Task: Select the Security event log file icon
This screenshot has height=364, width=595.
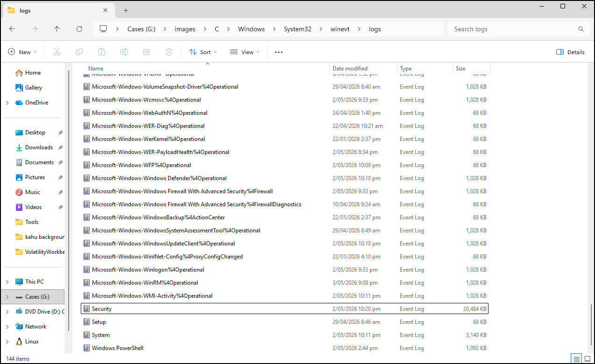Action: pyautogui.click(x=86, y=309)
